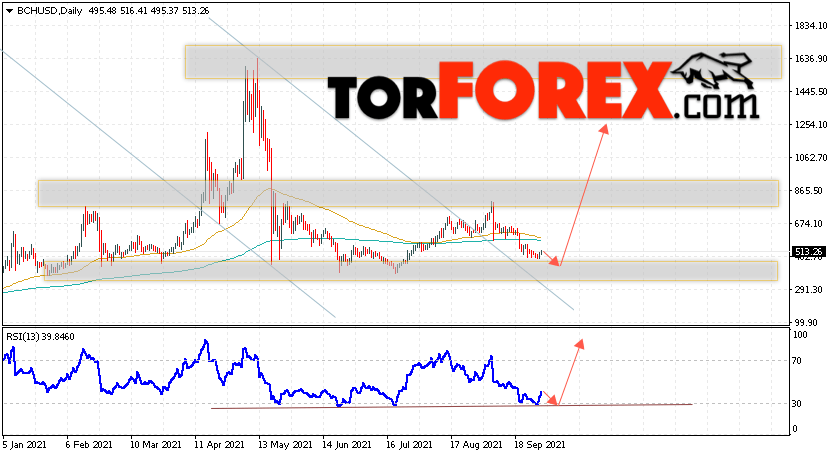
Task: Select the 16 Jul 2021 date label
Action: 412,445
